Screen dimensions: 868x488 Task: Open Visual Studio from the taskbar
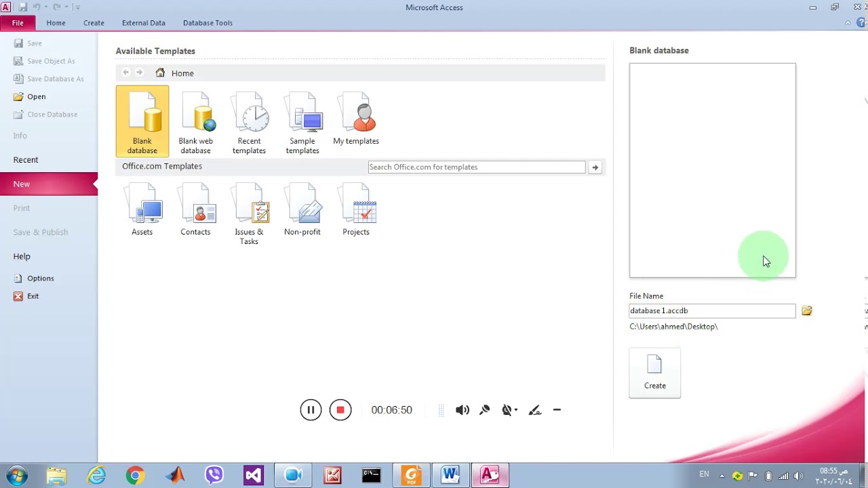(254, 475)
